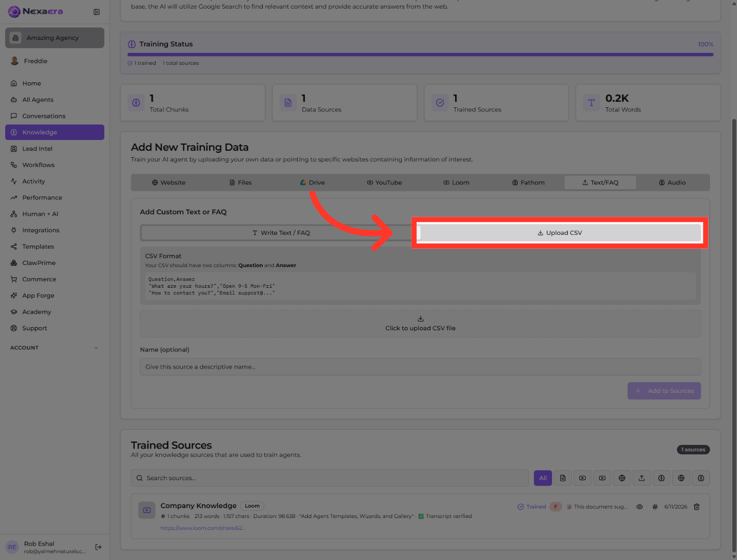Image resolution: width=737 pixels, height=560 pixels.
Task: Click the Rob Eshal account name
Action: pyautogui.click(x=39, y=544)
